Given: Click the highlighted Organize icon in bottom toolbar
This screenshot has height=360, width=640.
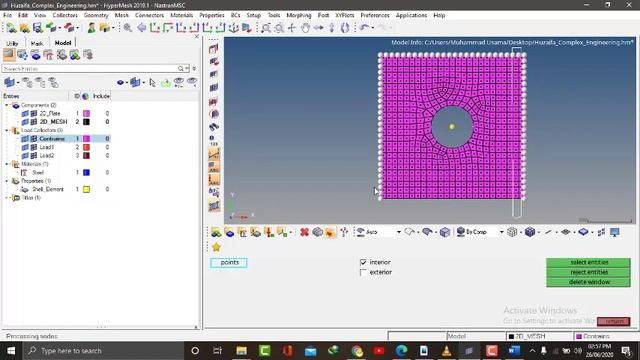Looking at the screenshot, I should coord(330,232).
